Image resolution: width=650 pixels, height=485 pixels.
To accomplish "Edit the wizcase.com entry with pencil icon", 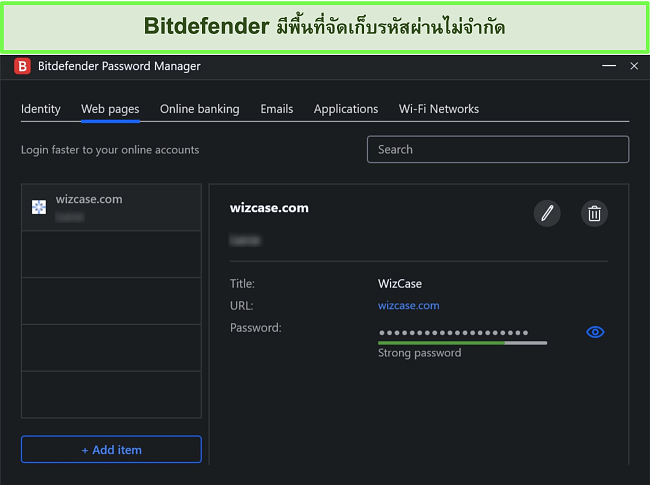I will (547, 213).
